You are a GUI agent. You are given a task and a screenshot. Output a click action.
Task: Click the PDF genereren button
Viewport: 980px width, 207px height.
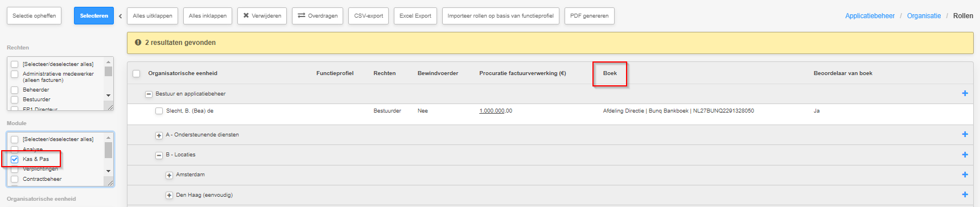[589, 16]
